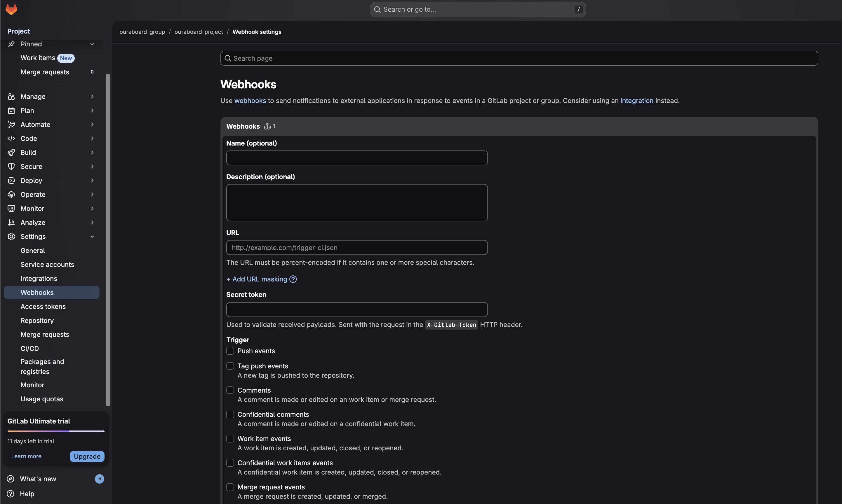Click the slash shortcut key badge
This screenshot has width=842, height=504.
[x=578, y=10]
